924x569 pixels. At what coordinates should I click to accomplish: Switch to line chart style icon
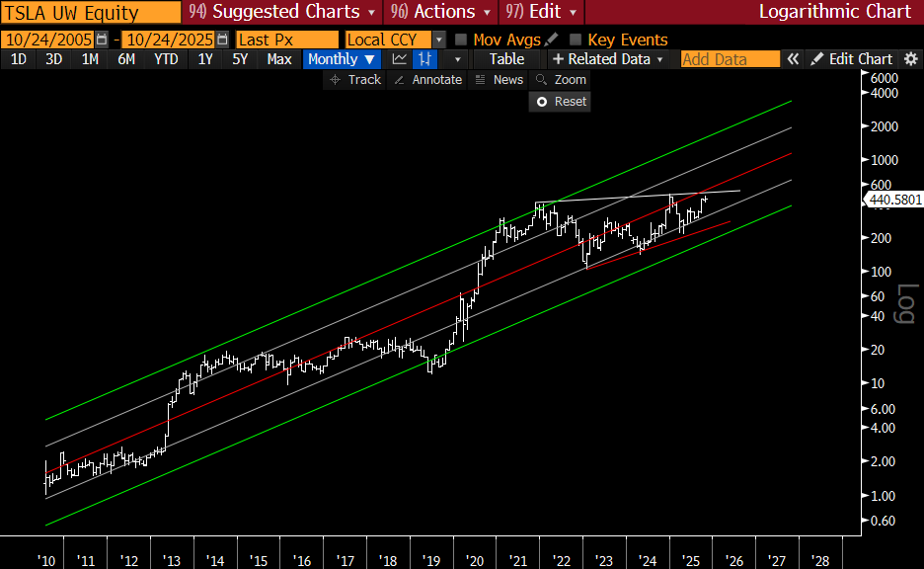400,59
